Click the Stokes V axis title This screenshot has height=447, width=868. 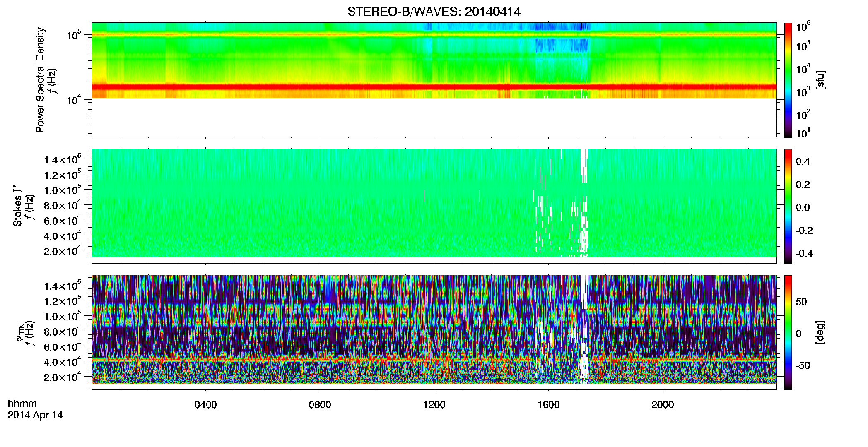tap(18, 206)
